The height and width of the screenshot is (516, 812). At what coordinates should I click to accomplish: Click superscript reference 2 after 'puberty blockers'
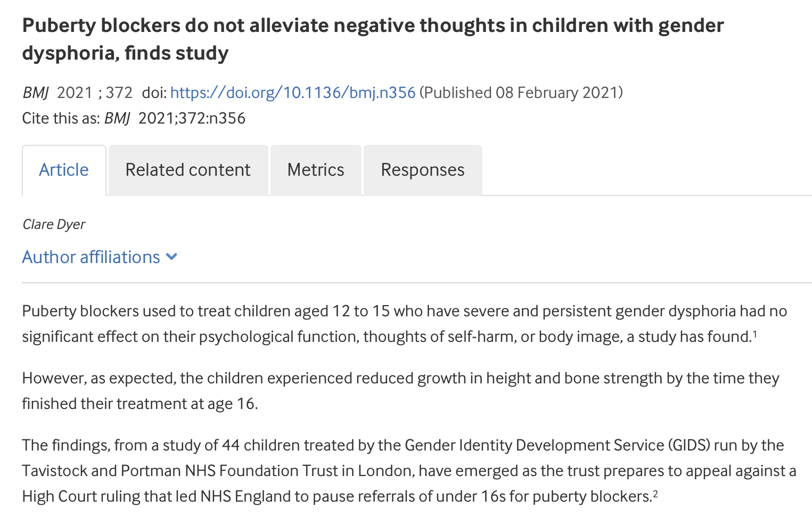pos(655,494)
